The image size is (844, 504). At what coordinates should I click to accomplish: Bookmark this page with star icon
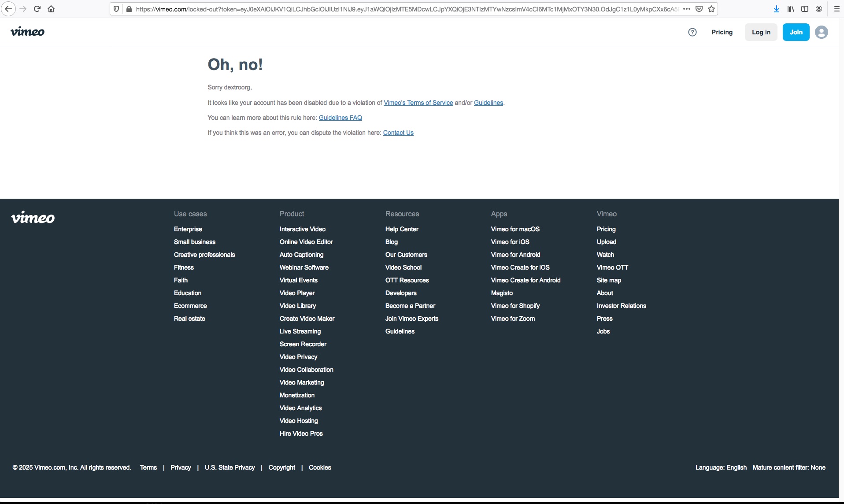(x=711, y=9)
